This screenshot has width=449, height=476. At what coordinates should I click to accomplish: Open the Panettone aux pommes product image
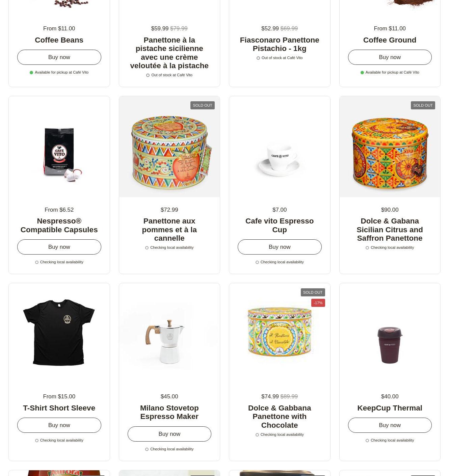click(169, 147)
